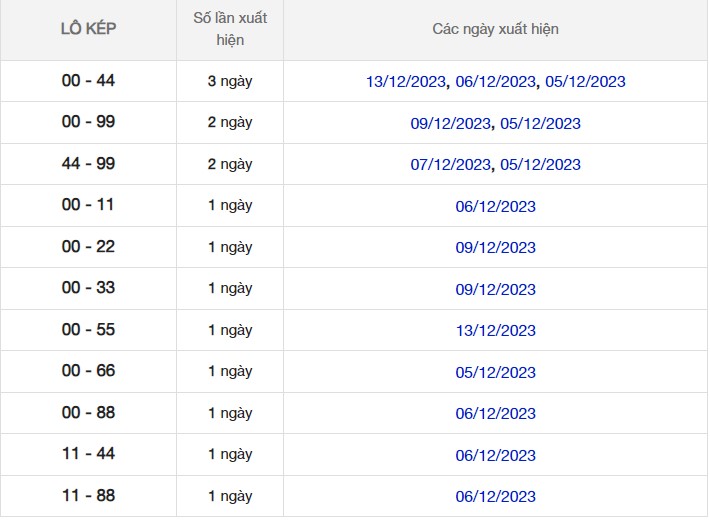Click the LÔ KÉP column header
The height and width of the screenshot is (520, 710).
coord(88,29)
